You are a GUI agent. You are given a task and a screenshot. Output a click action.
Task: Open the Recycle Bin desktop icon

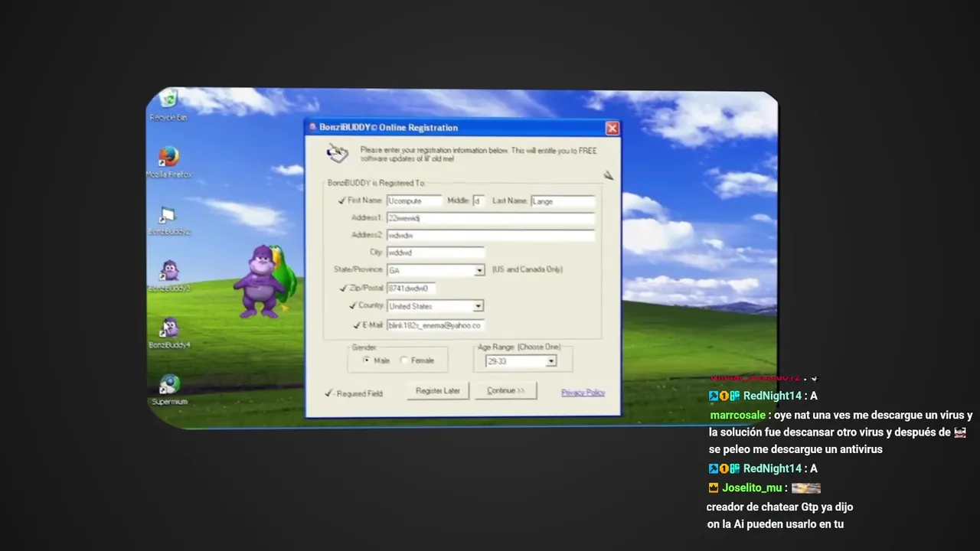(x=168, y=105)
